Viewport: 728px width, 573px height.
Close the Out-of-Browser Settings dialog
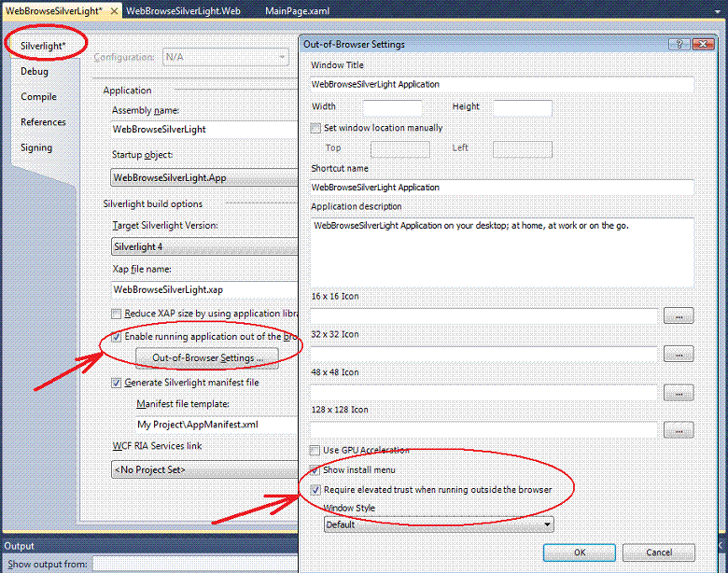(703, 44)
